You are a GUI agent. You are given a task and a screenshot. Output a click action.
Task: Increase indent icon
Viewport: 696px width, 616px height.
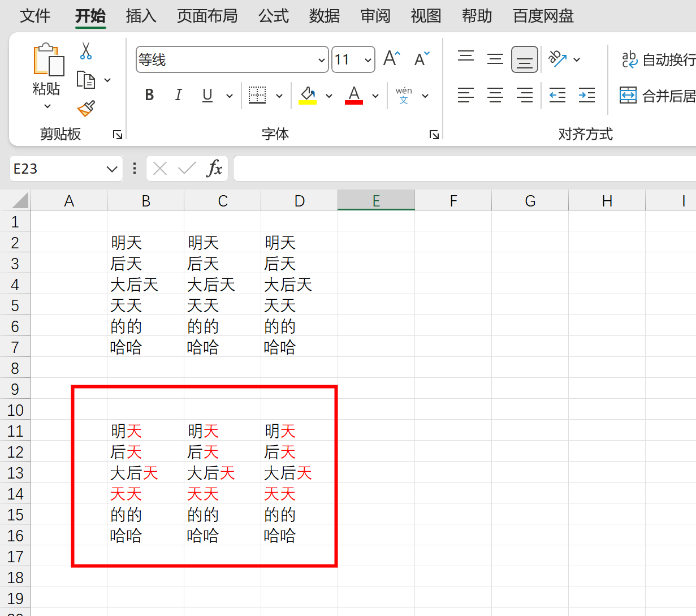click(587, 95)
